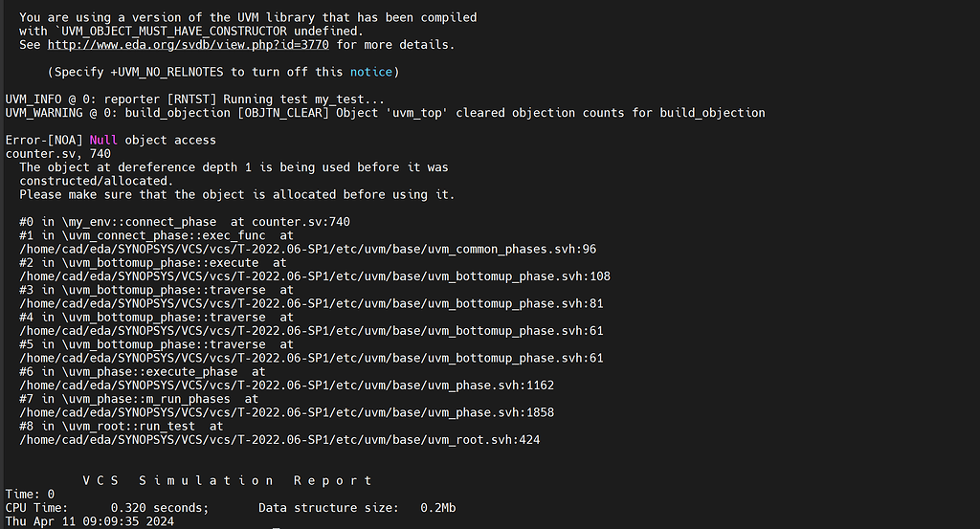This screenshot has width=980, height=529.
Task: Click the UVM_WARNING build_objection line
Action: click(385, 113)
